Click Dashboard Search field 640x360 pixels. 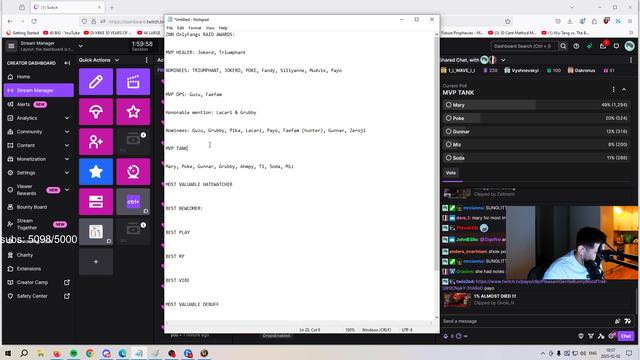[524, 46]
